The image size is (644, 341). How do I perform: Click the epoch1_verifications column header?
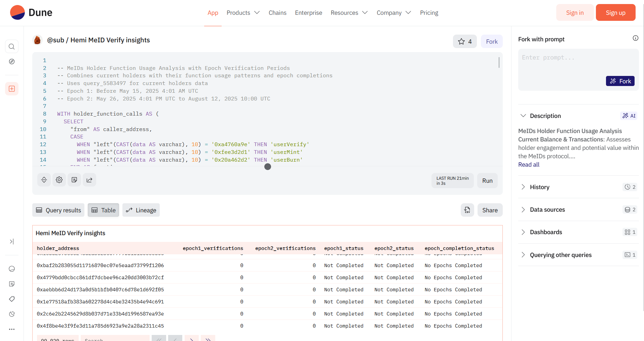tap(213, 248)
